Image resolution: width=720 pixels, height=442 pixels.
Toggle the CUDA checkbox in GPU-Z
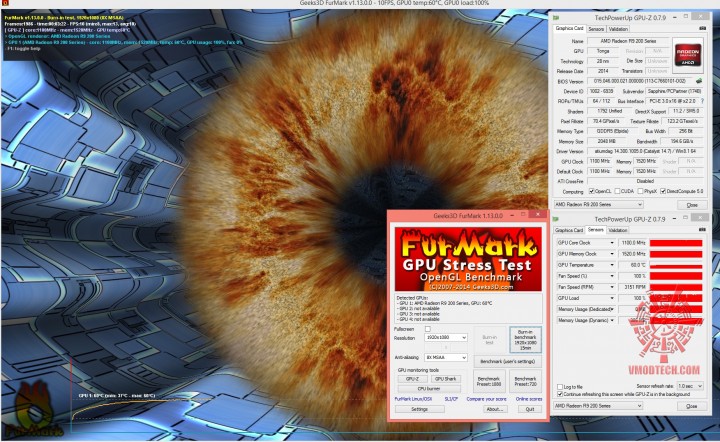[x=618, y=191]
